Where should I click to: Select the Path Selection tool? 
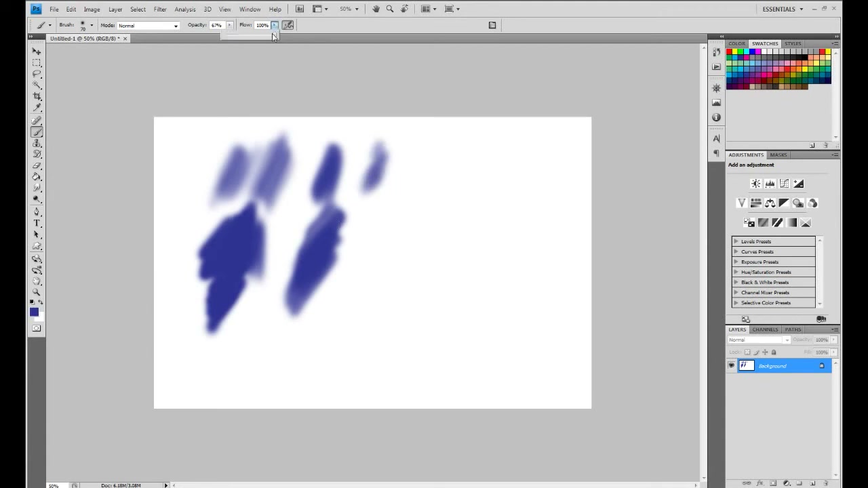tap(37, 236)
